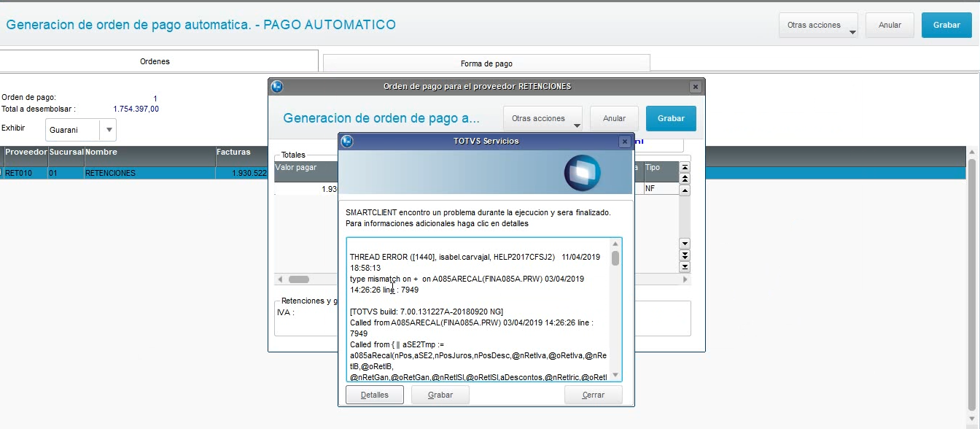Screen dimensions: 980x429
Task: Click the Proveedor column header
Action: [26, 152]
